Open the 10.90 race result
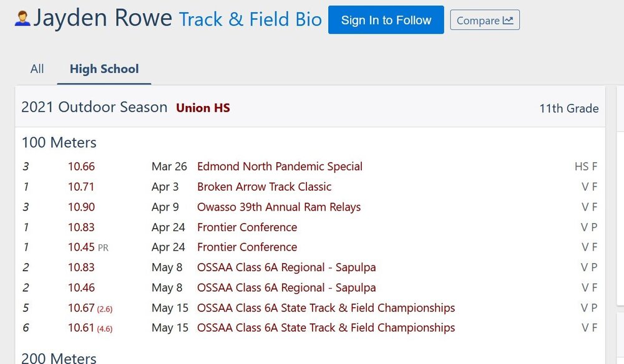Viewport: 624px width, 364px height. click(x=81, y=207)
